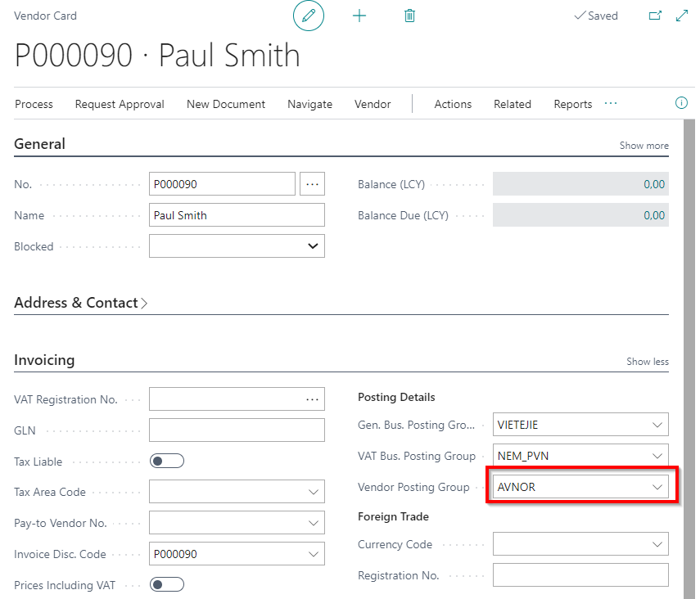Show more actions via ellipsis after Reports
The image size is (700, 599).
pyautogui.click(x=611, y=104)
